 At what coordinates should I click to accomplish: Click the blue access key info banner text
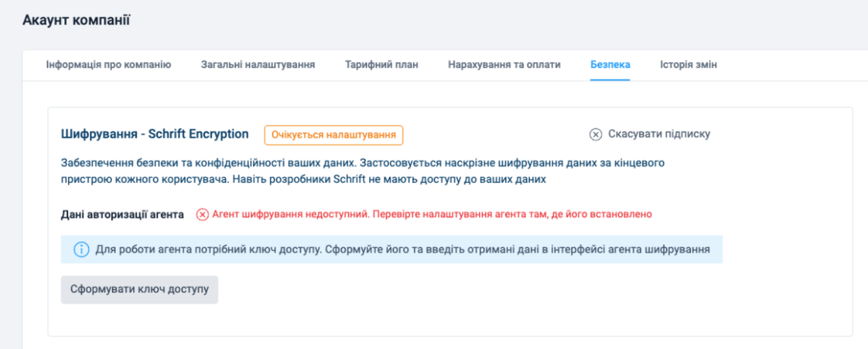[x=402, y=249]
